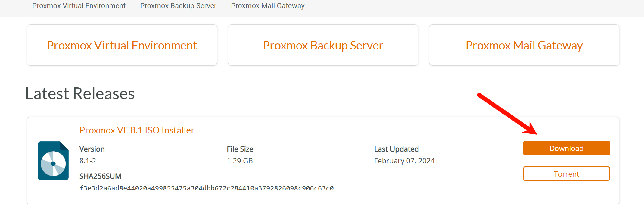This screenshot has height=204, width=644.
Task: Click the Last Updated label
Action: pos(396,149)
